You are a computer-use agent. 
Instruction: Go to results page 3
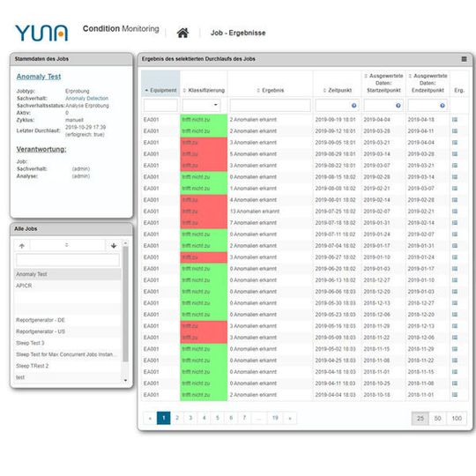click(190, 418)
